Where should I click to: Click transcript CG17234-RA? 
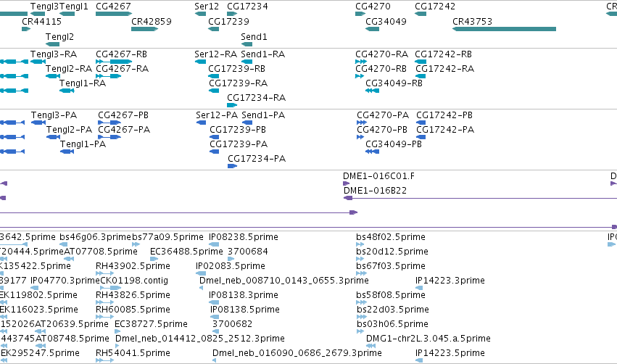[256, 98]
